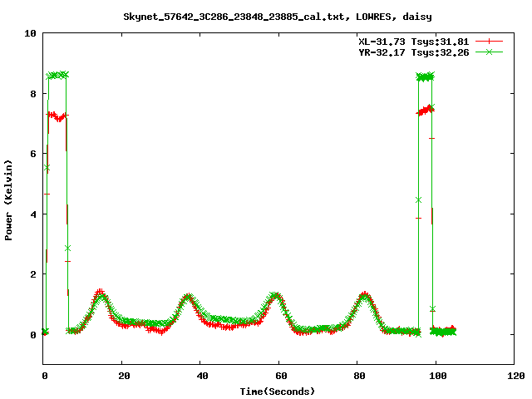532x399 pixels.
Task: Click the green YR legend line sample
Action: [489, 52]
